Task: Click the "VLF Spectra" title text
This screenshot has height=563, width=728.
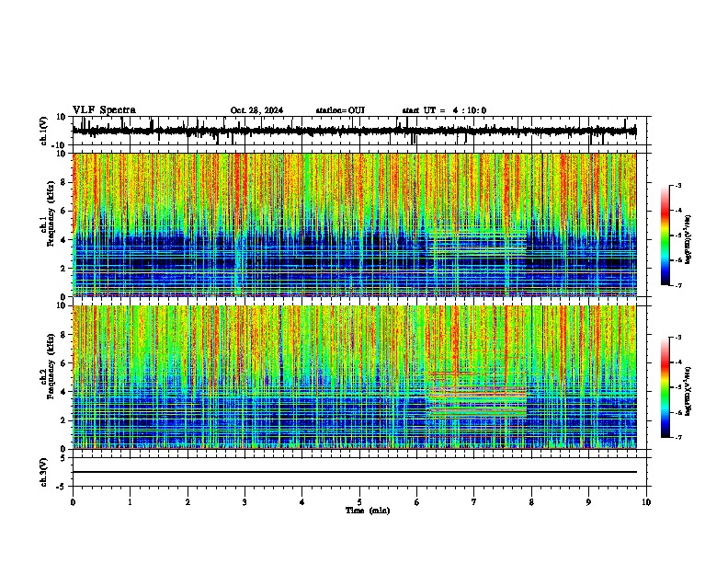Action: coord(104,110)
